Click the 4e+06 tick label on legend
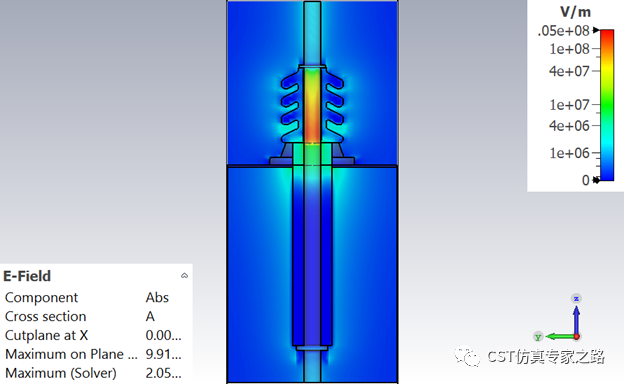624x384 pixels. click(x=569, y=126)
